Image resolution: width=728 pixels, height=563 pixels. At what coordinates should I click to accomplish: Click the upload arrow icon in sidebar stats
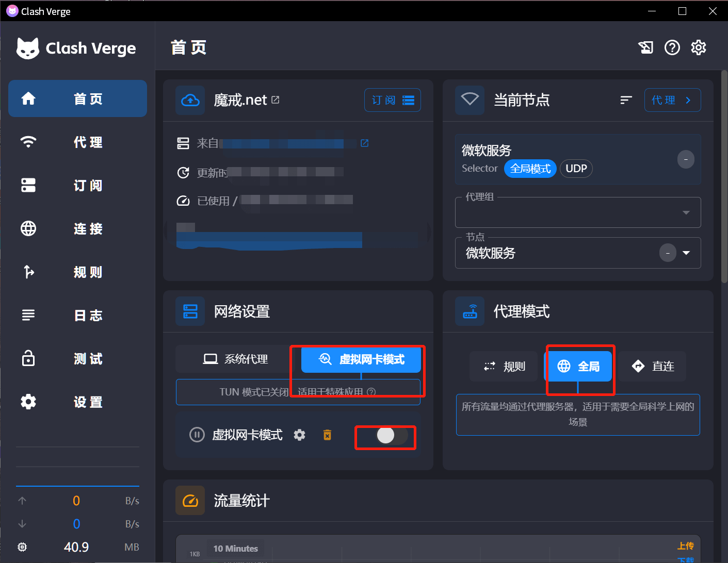point(22,501)
